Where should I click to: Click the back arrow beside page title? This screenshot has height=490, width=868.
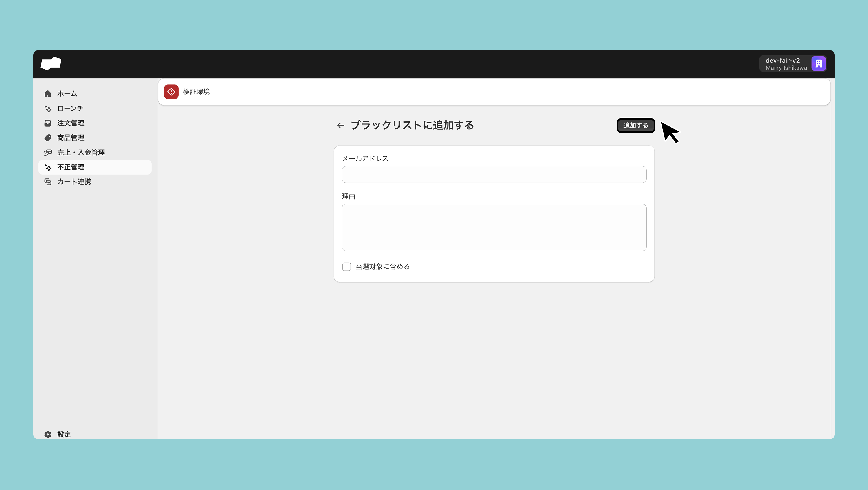[x=341, y=126]
